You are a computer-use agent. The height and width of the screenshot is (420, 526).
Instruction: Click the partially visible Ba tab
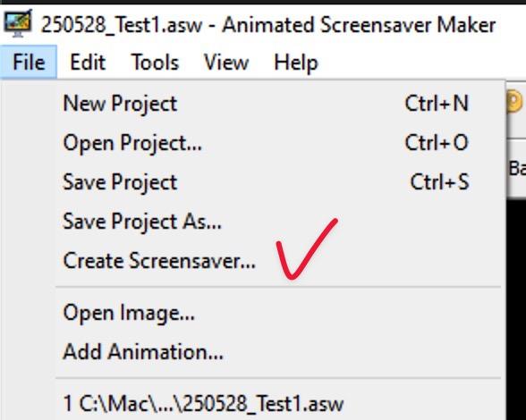[517, 169]
